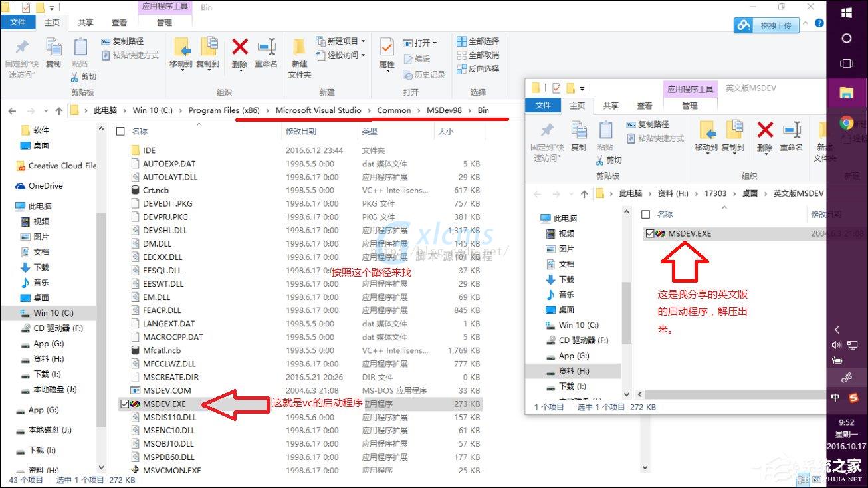Screen dimensions: 868x488
Task: Click Edit (编辑) in Bin window ribbon
Action: tap(416, 59)
